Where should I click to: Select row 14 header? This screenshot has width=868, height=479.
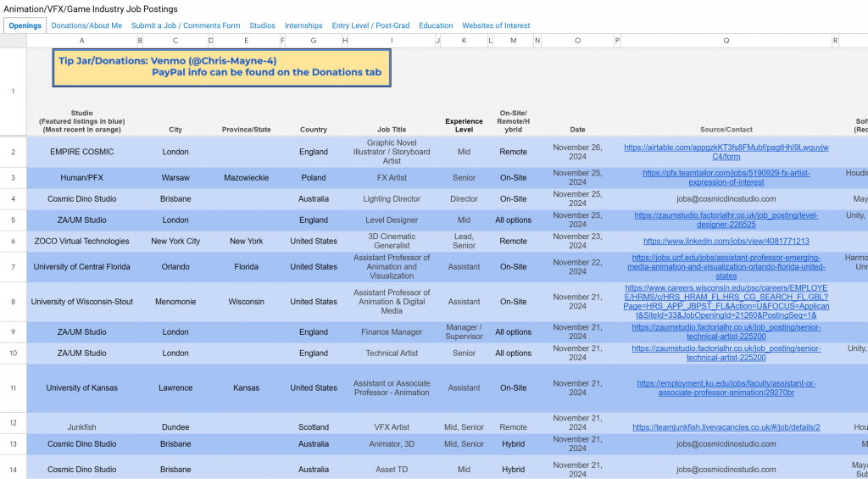pos(14,469)
